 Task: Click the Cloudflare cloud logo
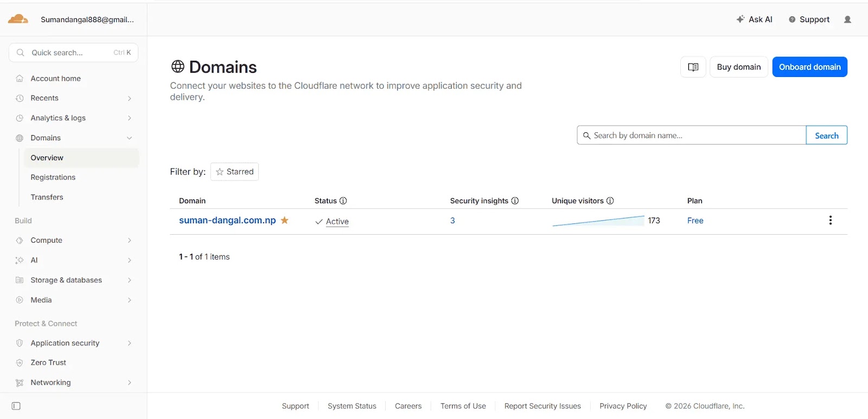tap(18, 20)
